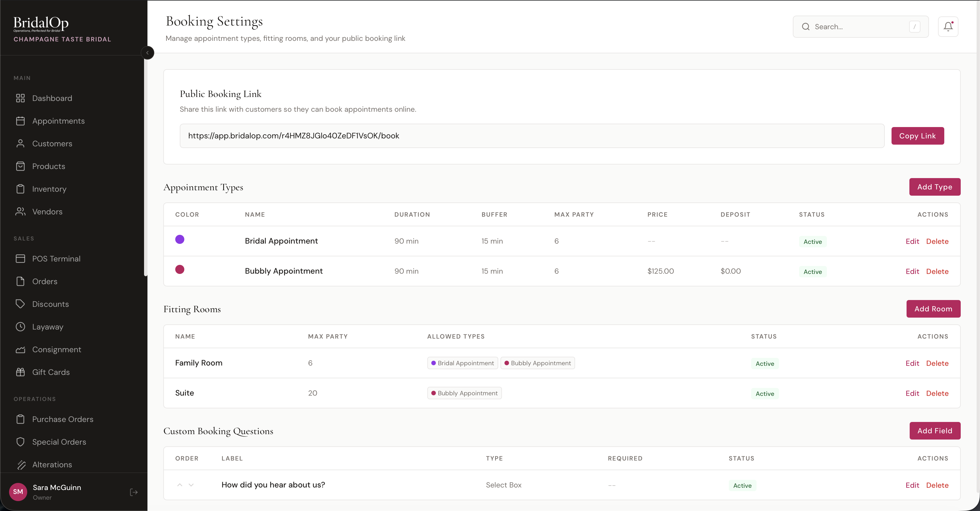Open the Products shopping bag icon
Screen dimensions: 980x511
20,166
